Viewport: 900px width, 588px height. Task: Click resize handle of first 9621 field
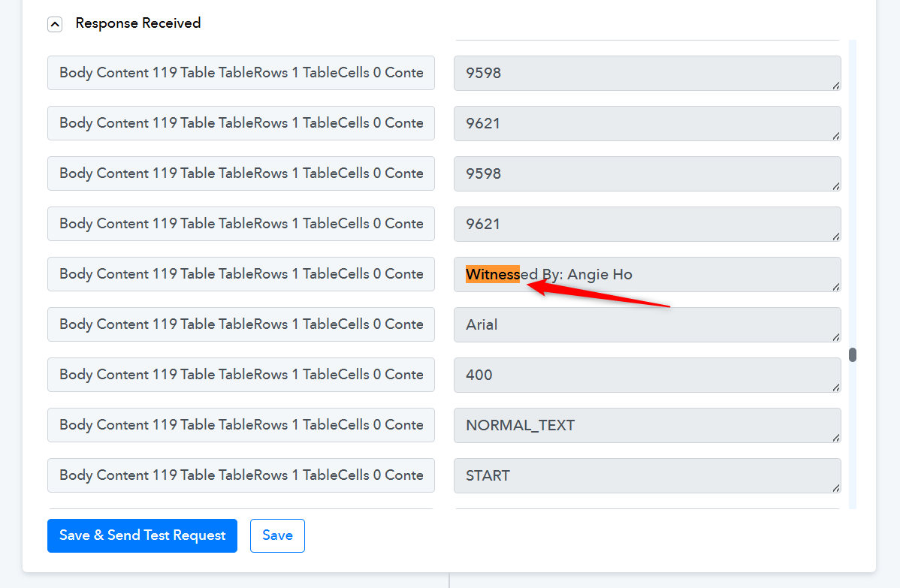click(x=836, y=136)
